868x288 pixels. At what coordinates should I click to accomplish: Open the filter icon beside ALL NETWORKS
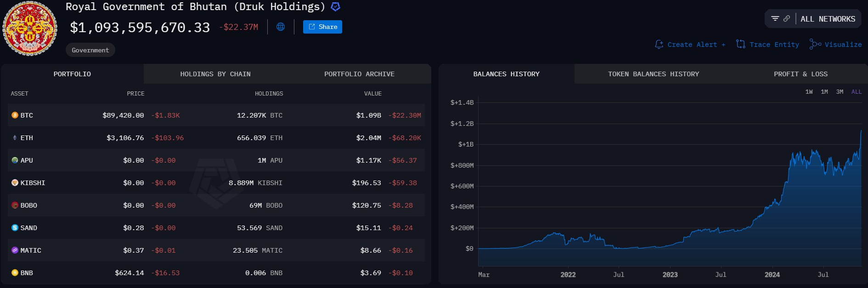click(x=775, y=19)
